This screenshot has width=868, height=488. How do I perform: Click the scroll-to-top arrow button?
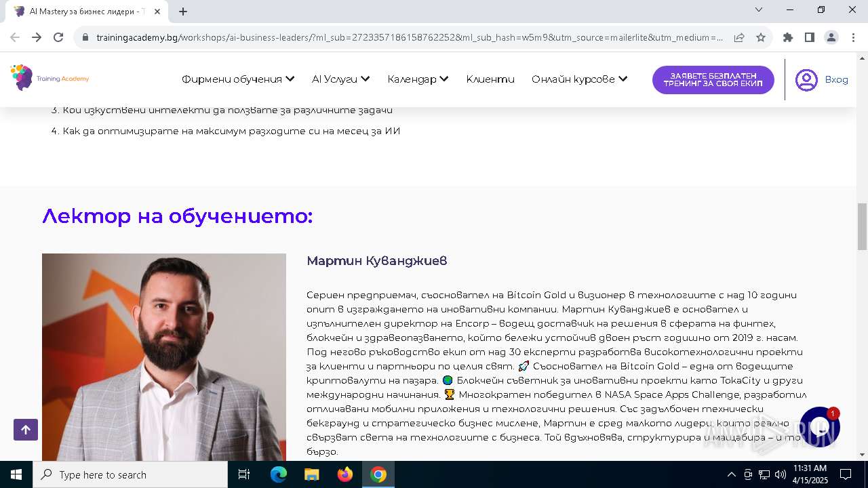coord(26,430)
